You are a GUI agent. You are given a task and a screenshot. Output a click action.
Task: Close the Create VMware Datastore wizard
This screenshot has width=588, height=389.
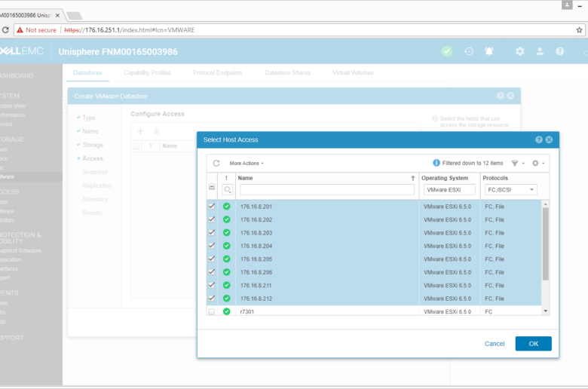tap(510, 96)
